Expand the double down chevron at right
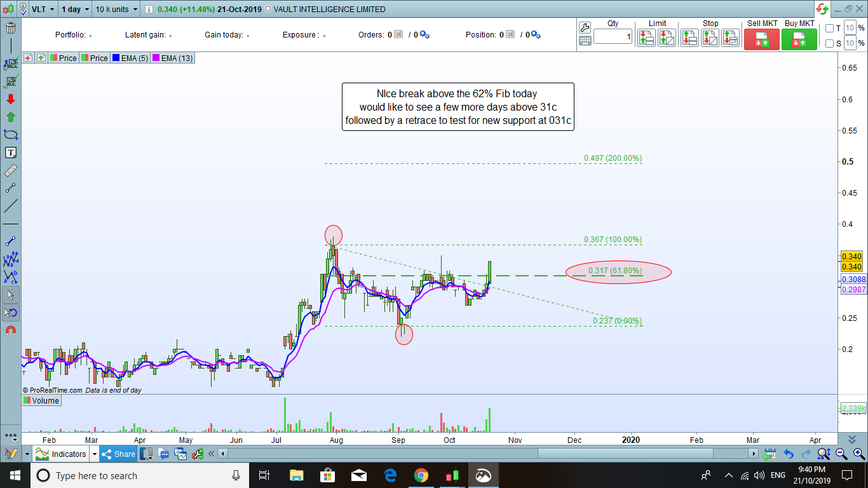The image size is (868, 488). pos(851,440)
